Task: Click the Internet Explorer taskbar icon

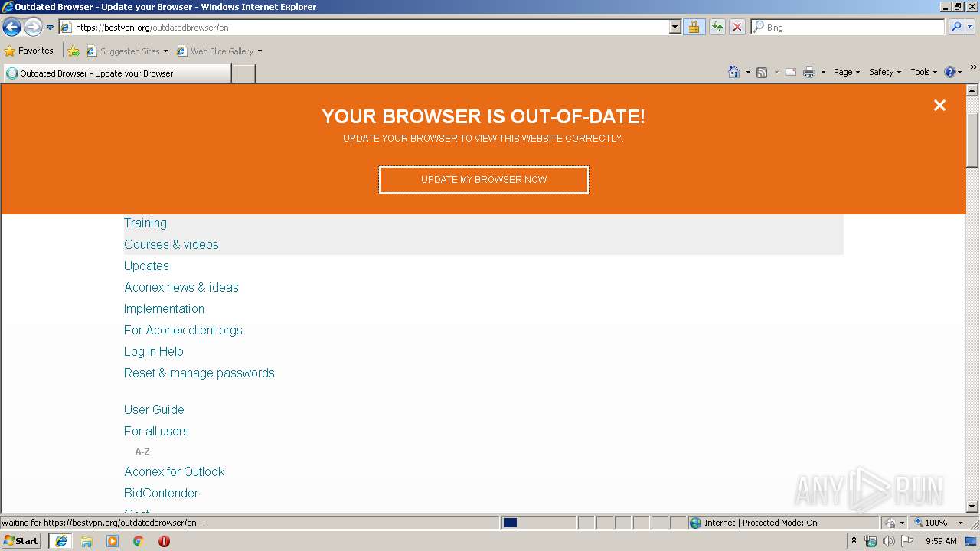Action: tap(61, 541)
